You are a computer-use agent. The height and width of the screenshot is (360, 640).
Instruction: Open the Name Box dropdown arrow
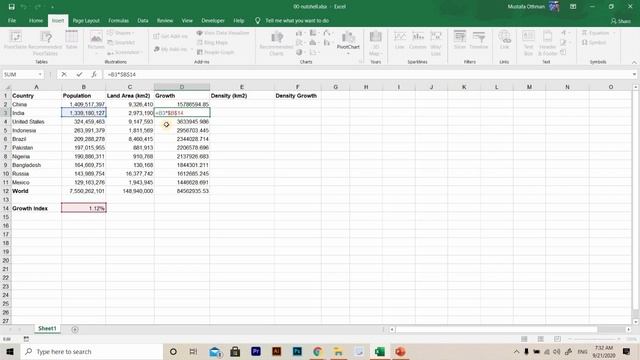[40, 74]
